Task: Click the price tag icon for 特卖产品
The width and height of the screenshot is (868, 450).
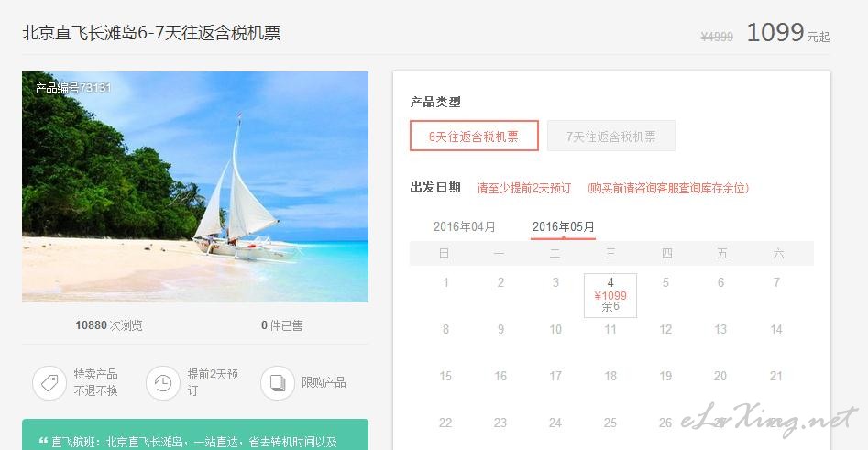Action: tap(49, 382)
